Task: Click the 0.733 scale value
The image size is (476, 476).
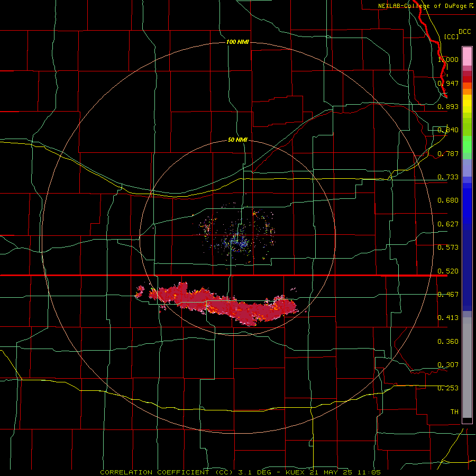Action: tap(448, 177)
